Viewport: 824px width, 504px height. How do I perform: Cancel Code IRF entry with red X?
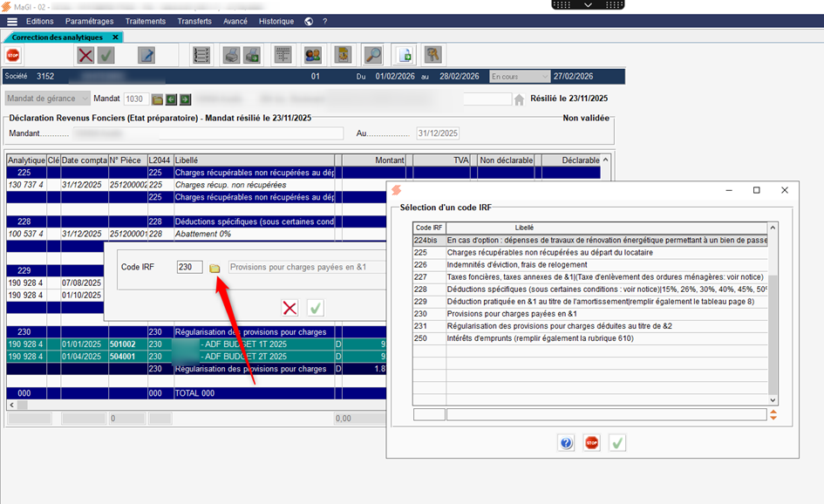[290, 308]
